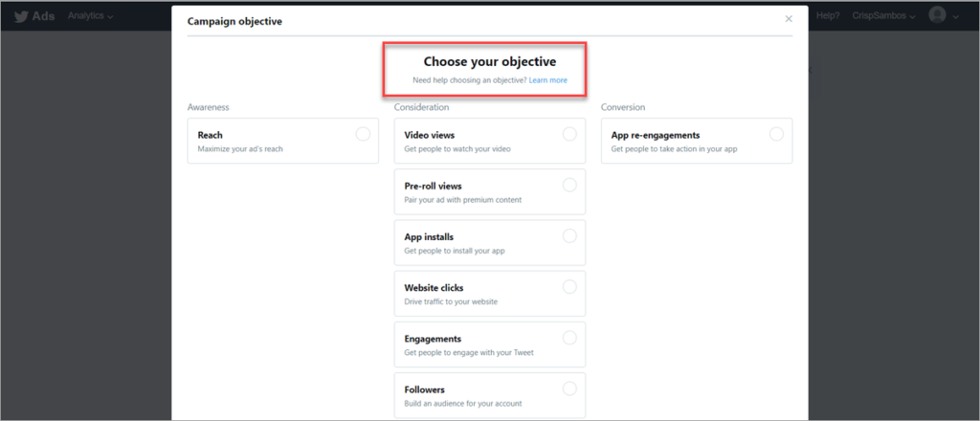Image resolution: width=980 pixels, height=421 pixels.
Task: Select the Engagements radio button
Action: coord(569,337)
